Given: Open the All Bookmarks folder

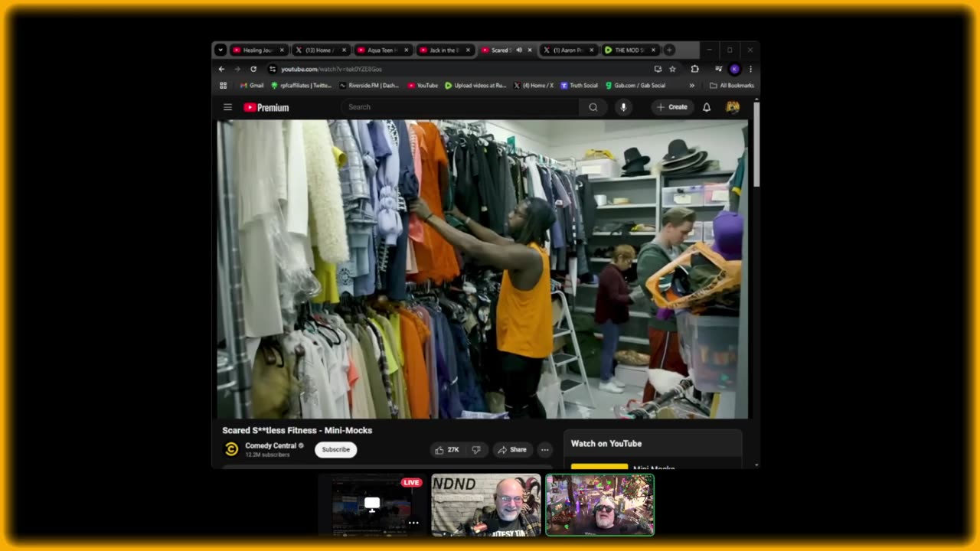Looking at the screenshot, I should click(x=732, y=86).
